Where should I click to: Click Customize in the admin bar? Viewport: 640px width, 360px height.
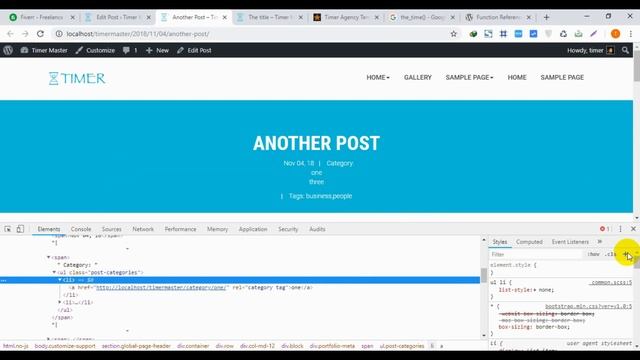coord(95,50)
